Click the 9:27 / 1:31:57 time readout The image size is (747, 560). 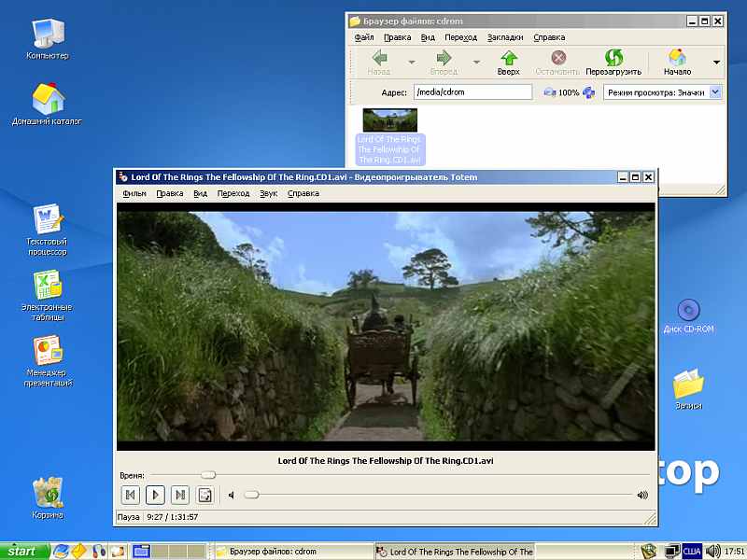[173, 517]
